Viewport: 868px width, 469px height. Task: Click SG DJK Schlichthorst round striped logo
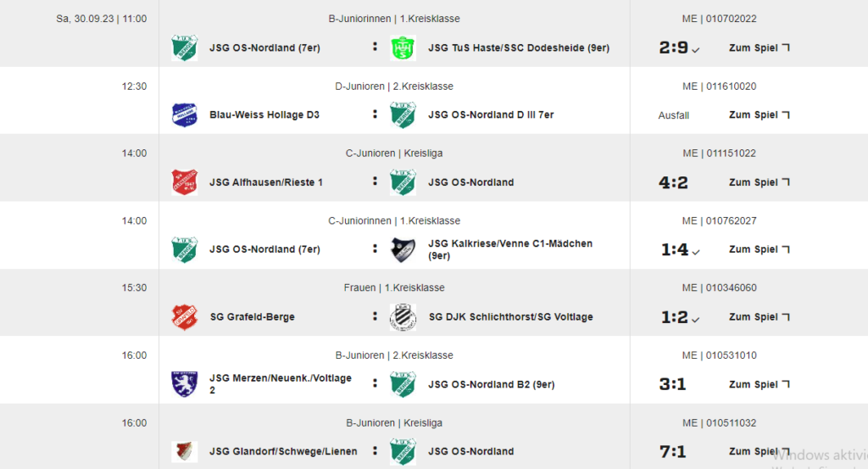[403, 316]
